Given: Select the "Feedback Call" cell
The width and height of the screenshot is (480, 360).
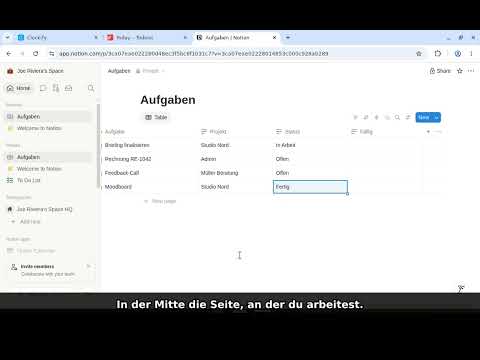Looking at the screenshot, I should tap(150, 173).
